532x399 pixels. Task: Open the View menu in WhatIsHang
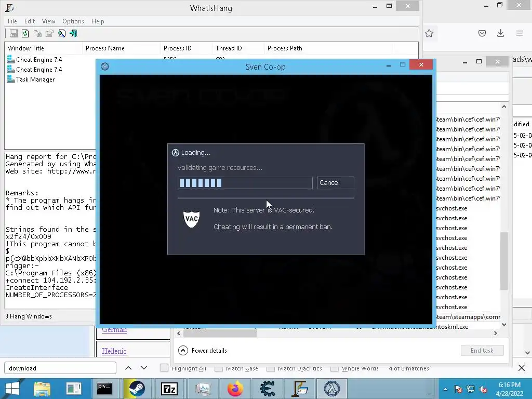tap(48, 21)
